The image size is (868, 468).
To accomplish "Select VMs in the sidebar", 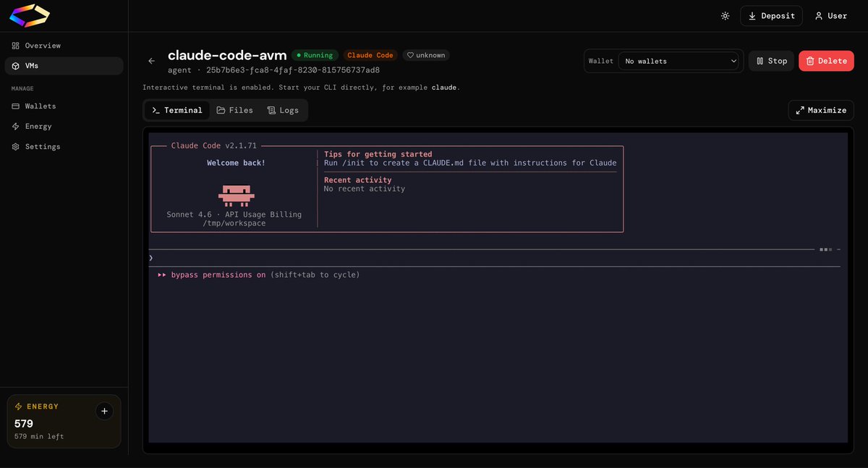I will tap(64, 66).
